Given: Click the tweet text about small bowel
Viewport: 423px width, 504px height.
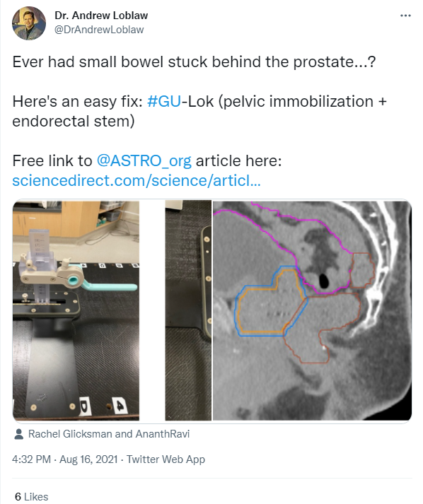Looking at the screenshot, I should 194,61.
